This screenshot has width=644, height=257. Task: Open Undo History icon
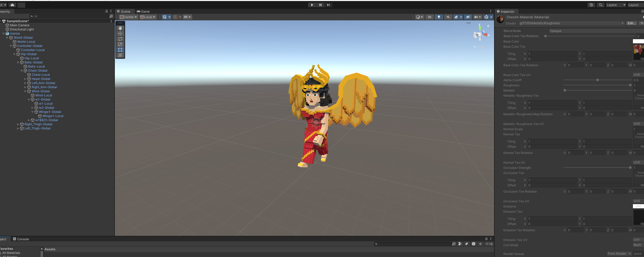(x=591, y=5)
